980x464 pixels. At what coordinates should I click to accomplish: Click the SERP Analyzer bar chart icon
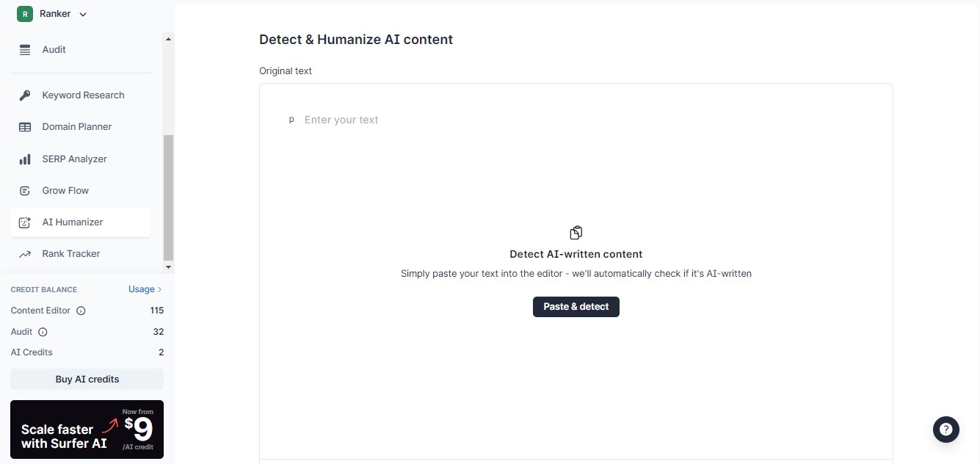[25, 159]
